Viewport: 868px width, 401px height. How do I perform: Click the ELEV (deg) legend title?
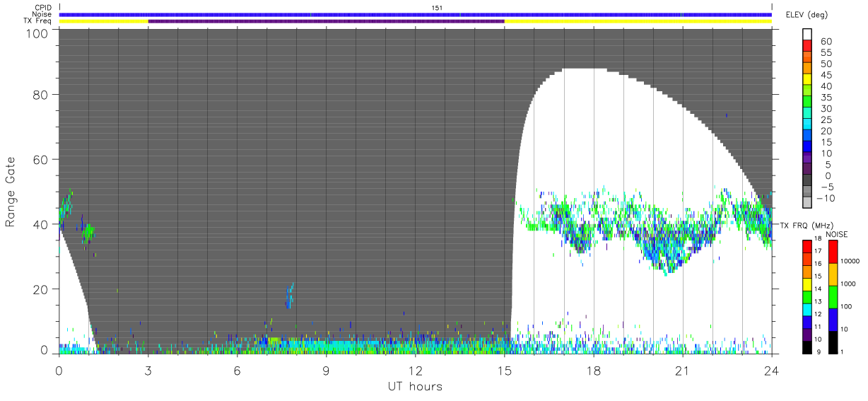click(807, 14)
